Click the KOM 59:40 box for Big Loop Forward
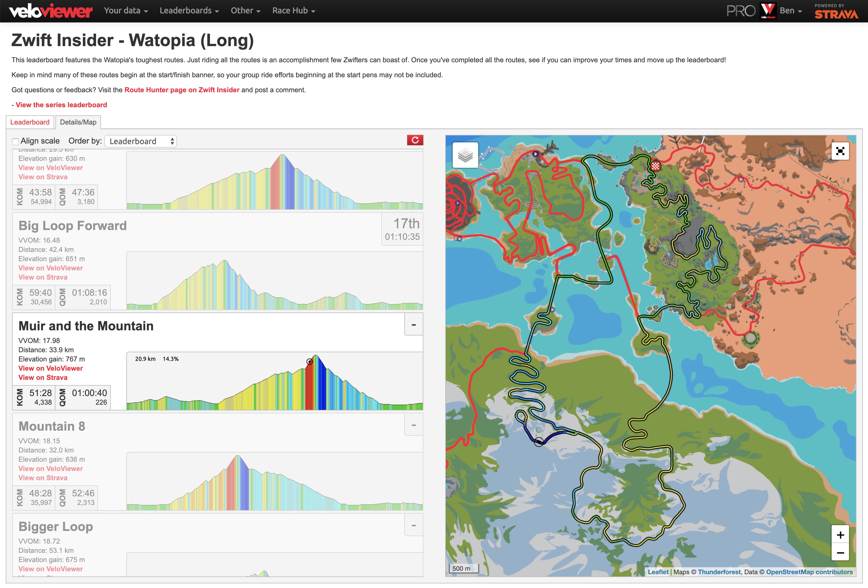Screen dimensions: 868x588 (x=34, y=297)
